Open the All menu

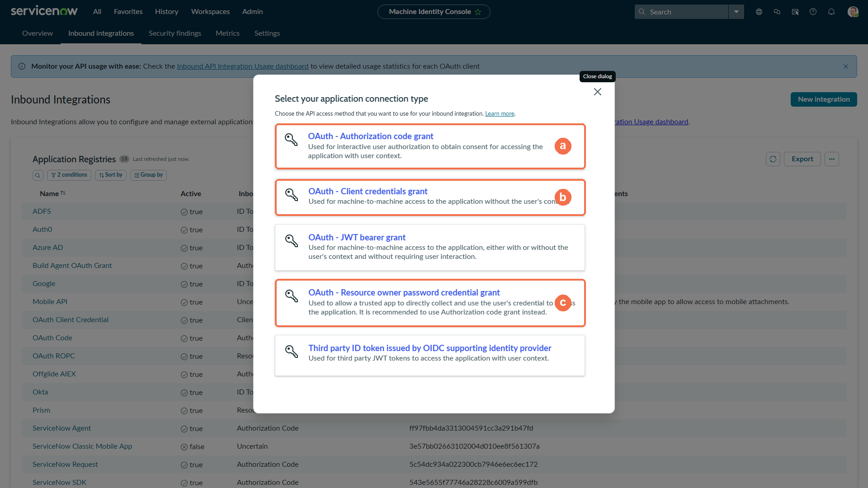(97, 12)
